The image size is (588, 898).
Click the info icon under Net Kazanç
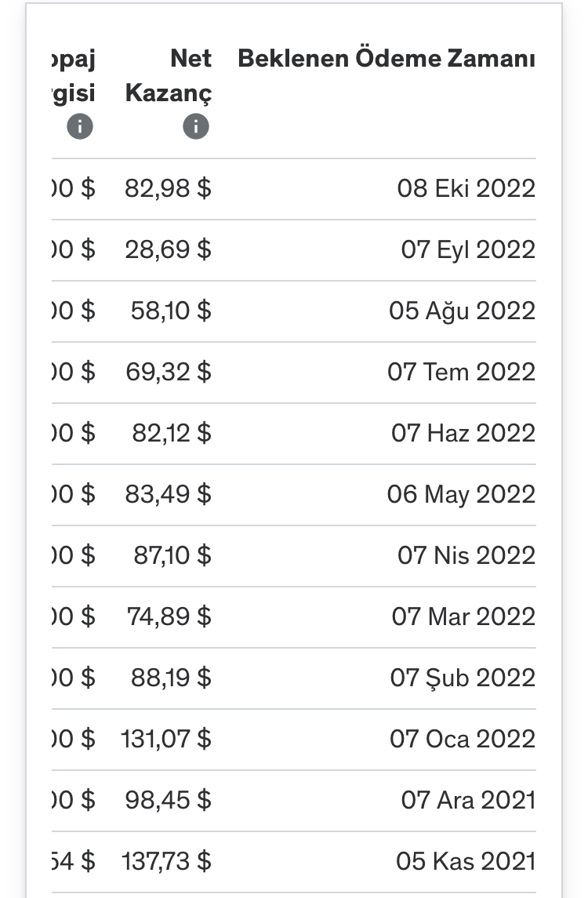click(196, 126)
